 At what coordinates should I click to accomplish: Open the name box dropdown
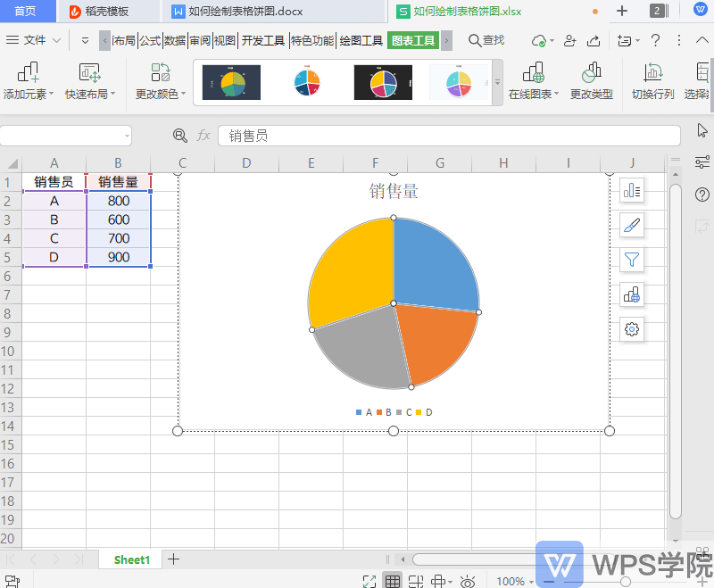[x=127, y=136]
